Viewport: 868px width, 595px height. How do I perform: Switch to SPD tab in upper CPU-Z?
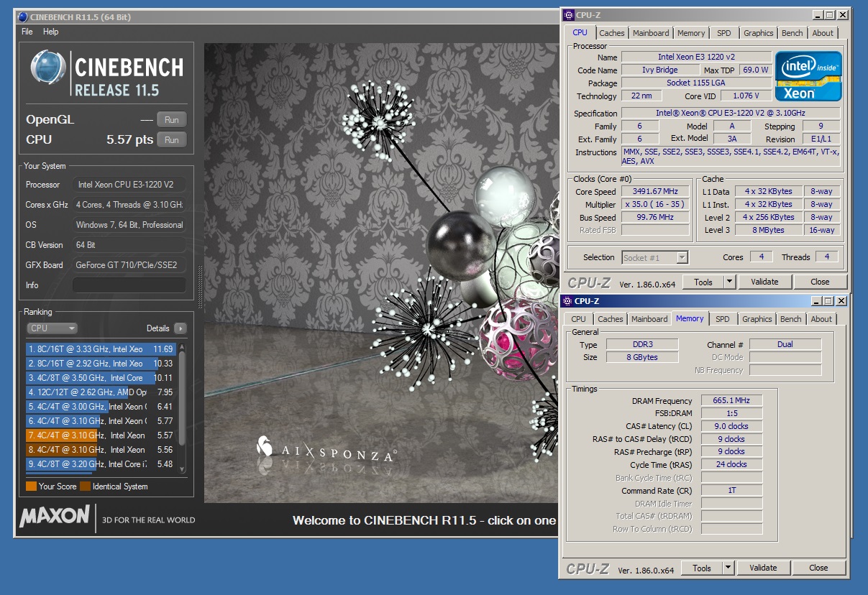[x=724, y=33]
